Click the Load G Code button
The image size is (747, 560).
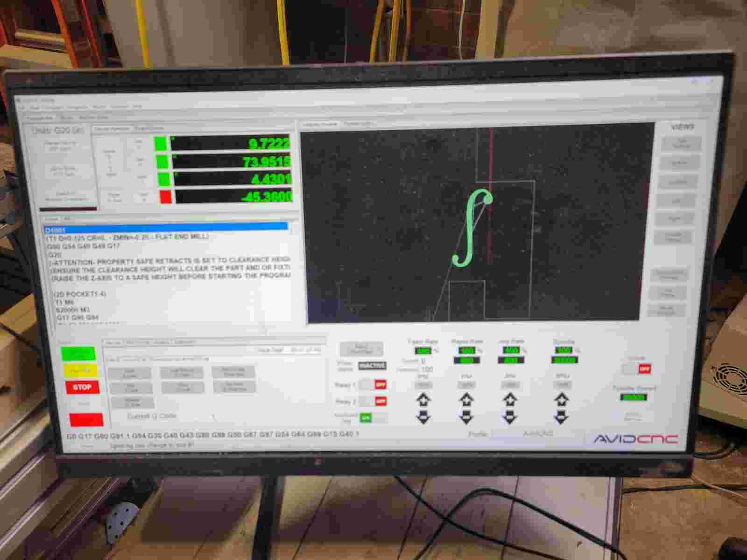(130, 373)
